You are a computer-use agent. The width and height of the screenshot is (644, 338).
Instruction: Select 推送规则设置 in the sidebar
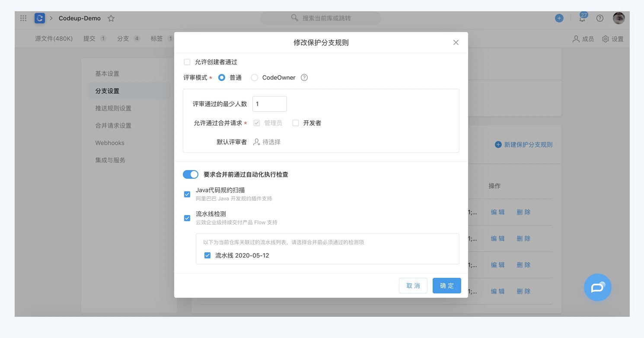click(129, 108)
